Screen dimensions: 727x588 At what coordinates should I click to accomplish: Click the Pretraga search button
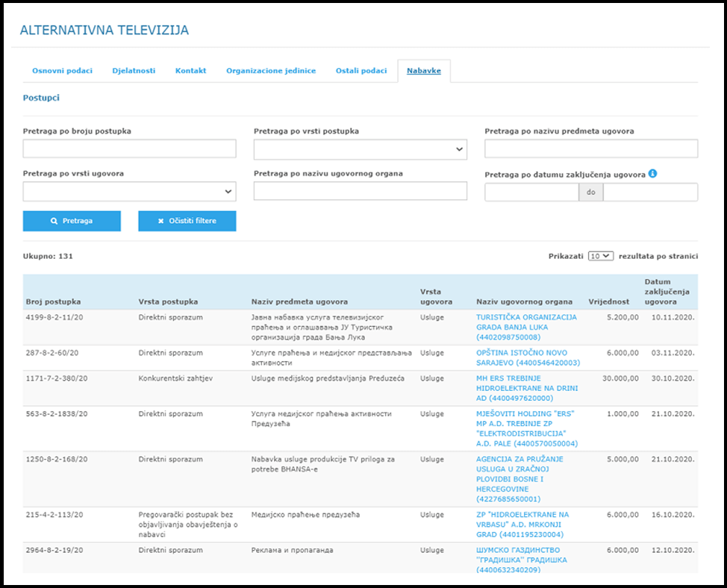point(72,221)
